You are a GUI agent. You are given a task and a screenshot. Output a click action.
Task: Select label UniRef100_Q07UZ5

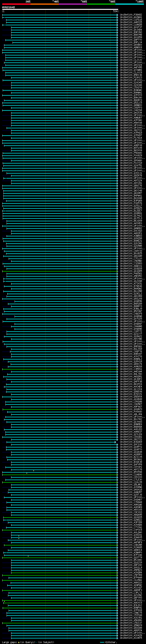131,319
